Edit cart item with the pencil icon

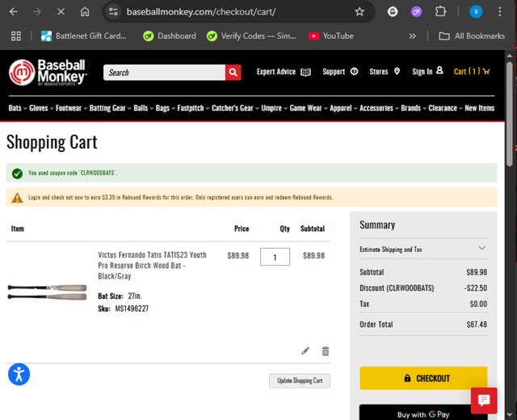click(x=305, y=351)
